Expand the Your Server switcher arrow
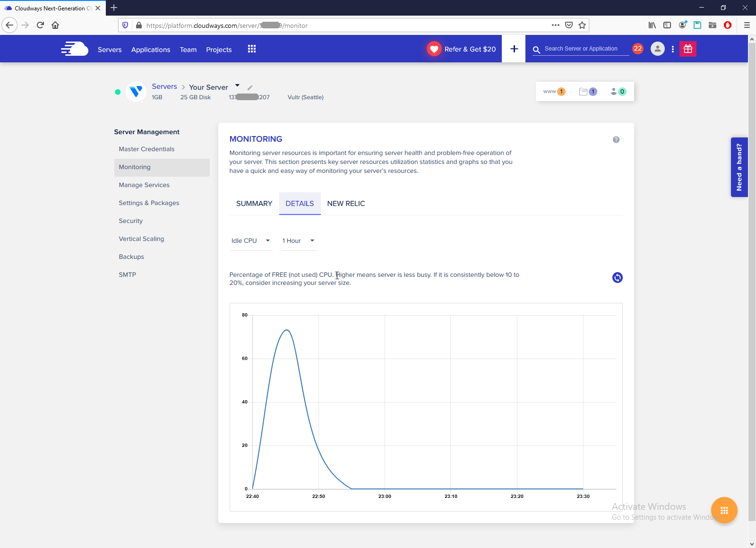The image size is (756, 548). [x=238, y=86]
